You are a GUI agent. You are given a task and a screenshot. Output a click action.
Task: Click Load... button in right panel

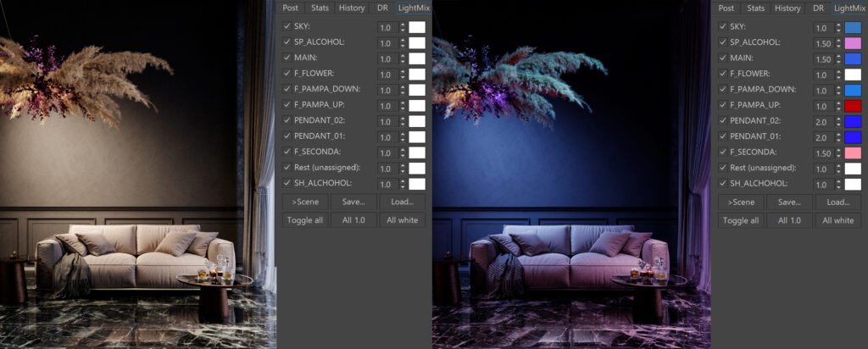[838, 202]
